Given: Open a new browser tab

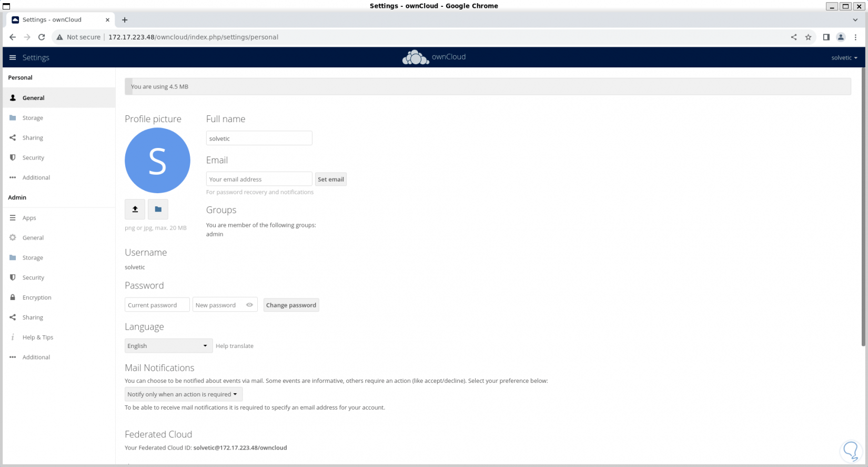Looking at the screenshot, I should click(125, 20).
